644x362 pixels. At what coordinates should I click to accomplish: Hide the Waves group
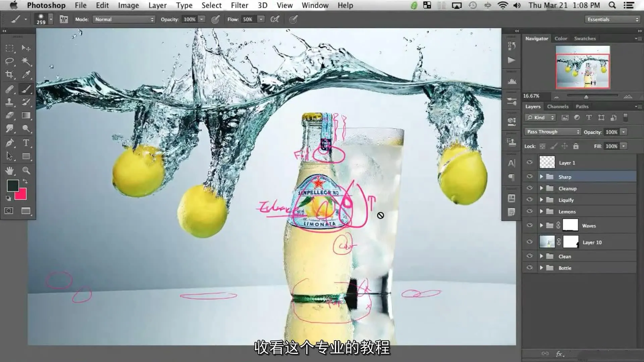tap(530, 225)
